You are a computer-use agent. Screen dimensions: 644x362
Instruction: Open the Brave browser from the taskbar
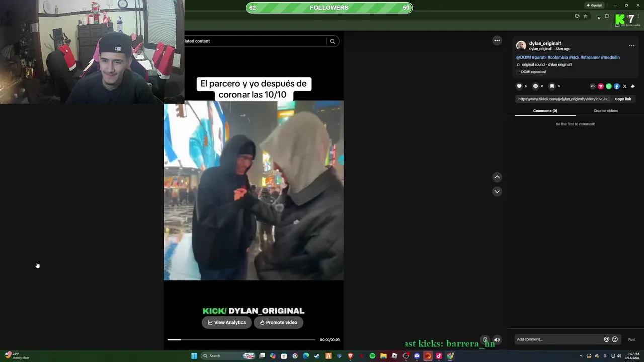(x=350, y=356)
